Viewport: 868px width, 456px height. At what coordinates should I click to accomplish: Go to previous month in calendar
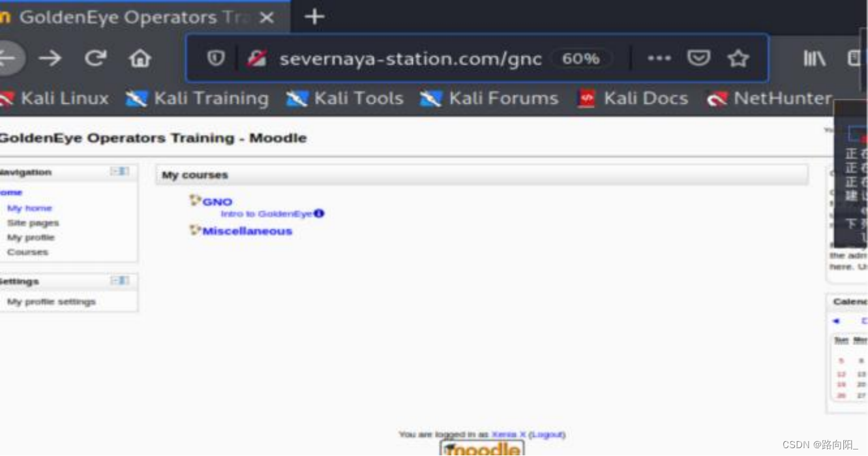click(836, 321)
